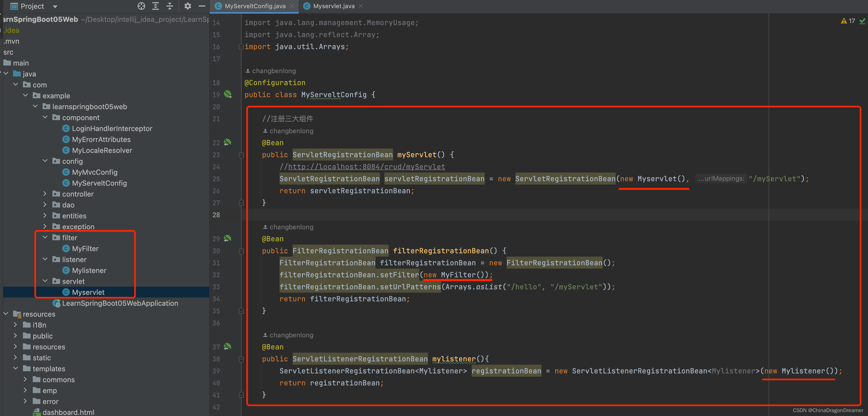This screenshot has width=868, height=416.
Task: Click Spring bean gutter icon on line 37
Action: pos(228,346)
